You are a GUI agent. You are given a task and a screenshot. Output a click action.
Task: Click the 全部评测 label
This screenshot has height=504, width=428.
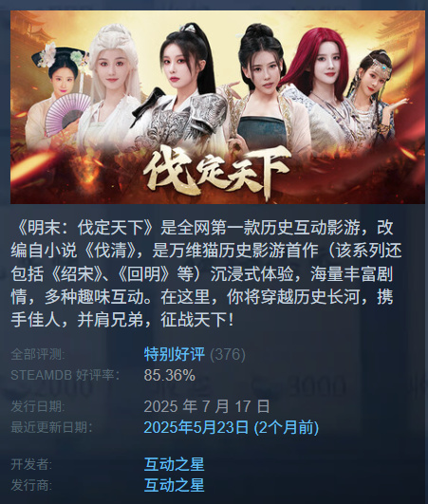tap(38, 355)
